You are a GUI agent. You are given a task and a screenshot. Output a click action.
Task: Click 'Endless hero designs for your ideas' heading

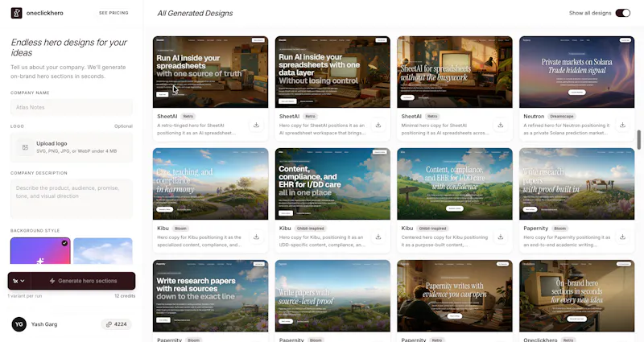69,47
